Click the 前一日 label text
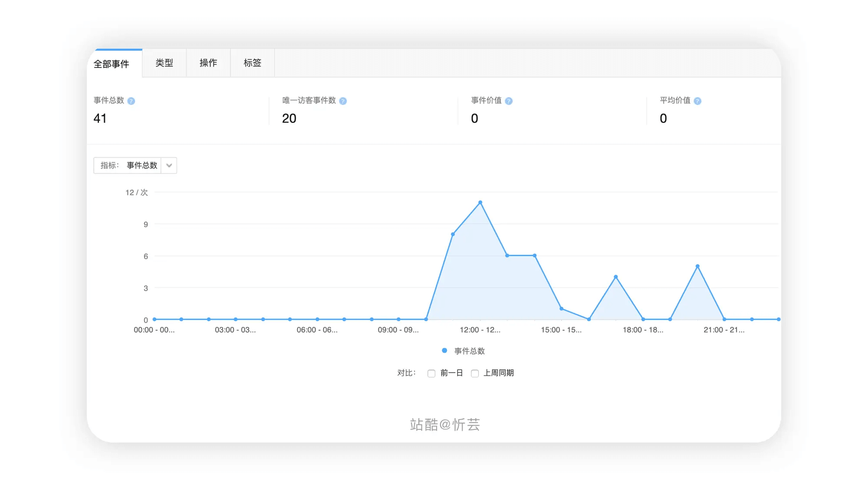The height and width of the screenshot is (485, 868). point(451,373)
